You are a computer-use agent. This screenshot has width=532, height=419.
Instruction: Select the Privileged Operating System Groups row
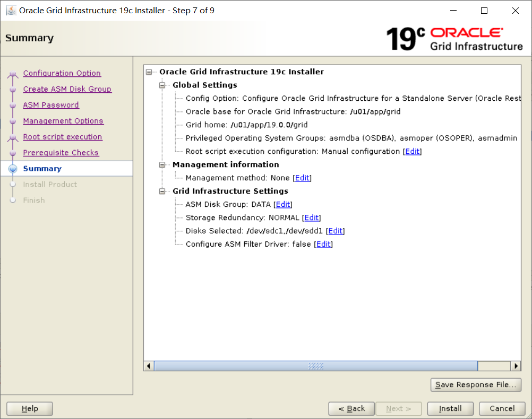(351, 138)
